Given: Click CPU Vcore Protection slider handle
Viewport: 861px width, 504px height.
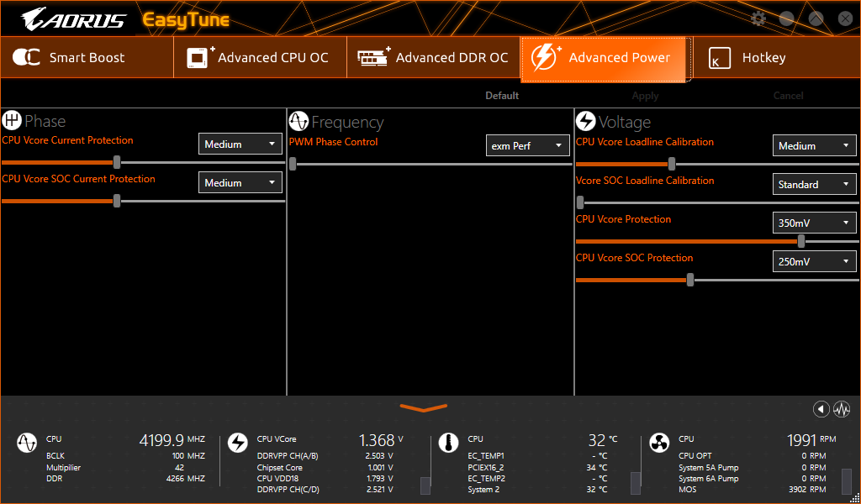Looking at the screenshot, I should (x=801, y=241).
